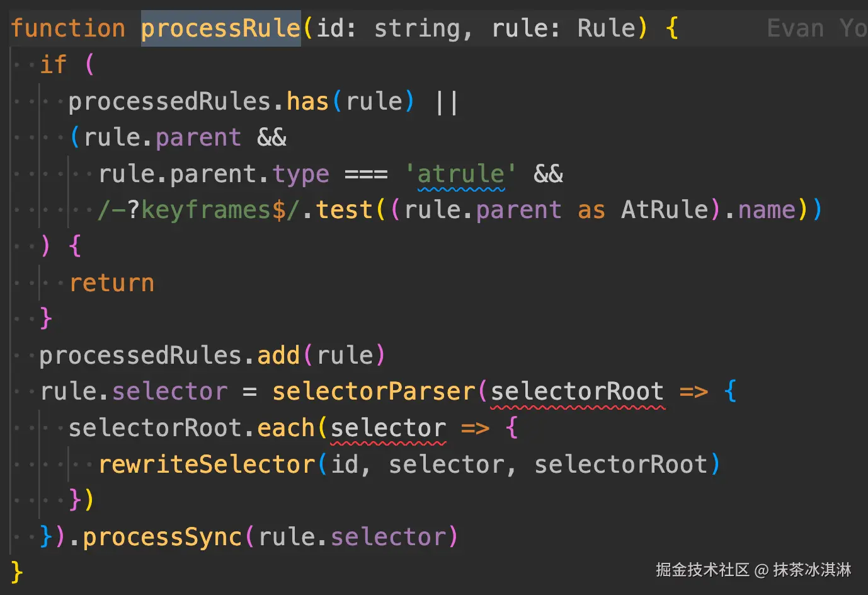Viewport: 868px width, 595px height.
Task: Click the processSync method call
Action: [163, 537]
